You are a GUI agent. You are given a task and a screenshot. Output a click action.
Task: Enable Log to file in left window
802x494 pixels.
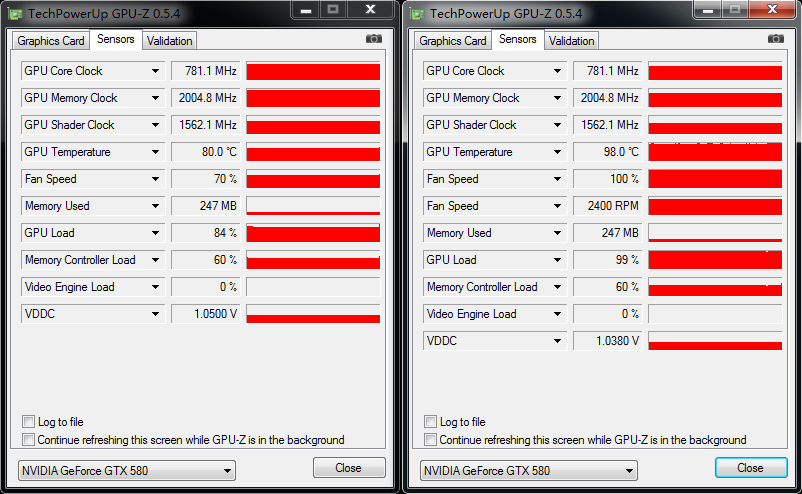(x=29, y=421)
